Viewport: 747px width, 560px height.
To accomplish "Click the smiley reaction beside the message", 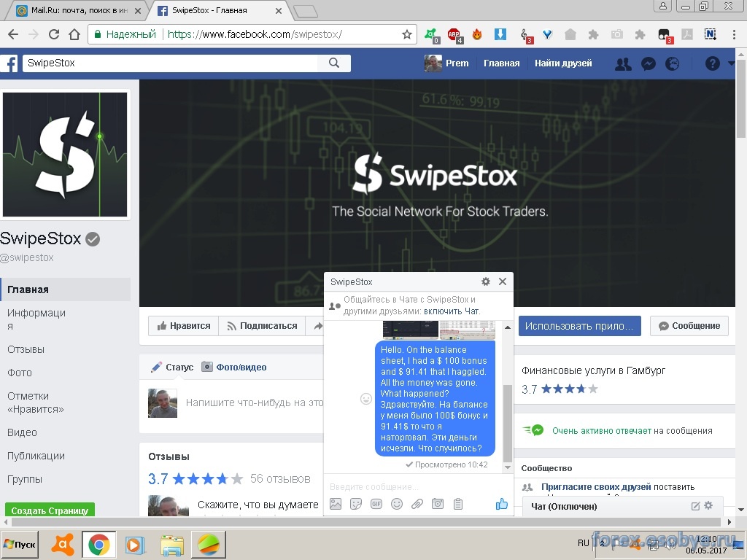I will coord(366,399).
